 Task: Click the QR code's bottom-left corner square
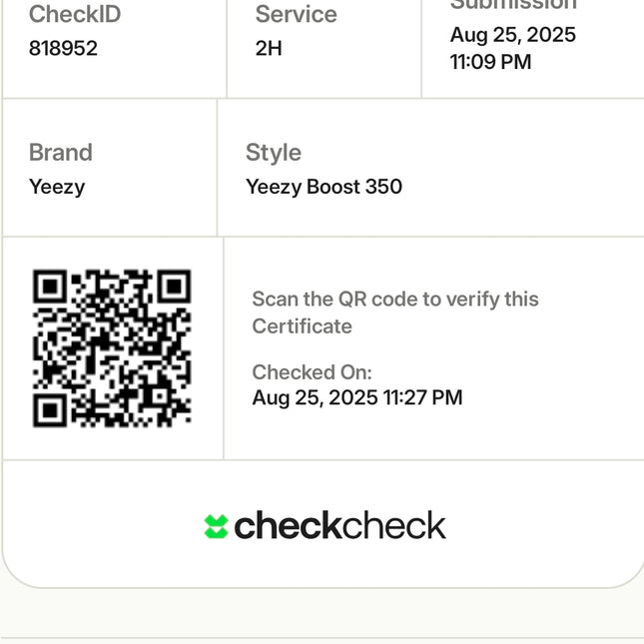pyautogui.click(x=50, y=409)
